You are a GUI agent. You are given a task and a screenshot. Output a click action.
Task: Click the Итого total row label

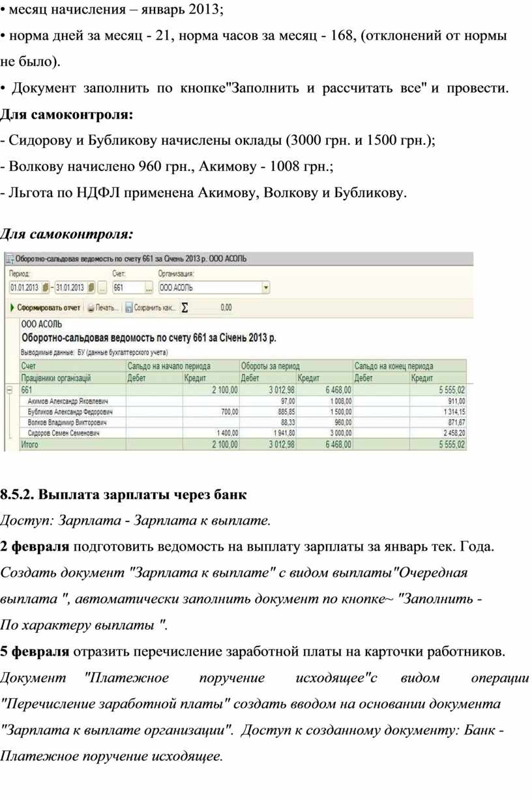pyautogui.click(x=30, y=444)
